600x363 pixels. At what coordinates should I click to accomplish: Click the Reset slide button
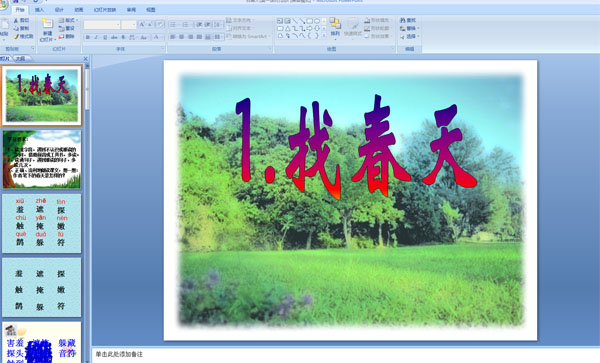pyautogui.click(x=67, y=28)
